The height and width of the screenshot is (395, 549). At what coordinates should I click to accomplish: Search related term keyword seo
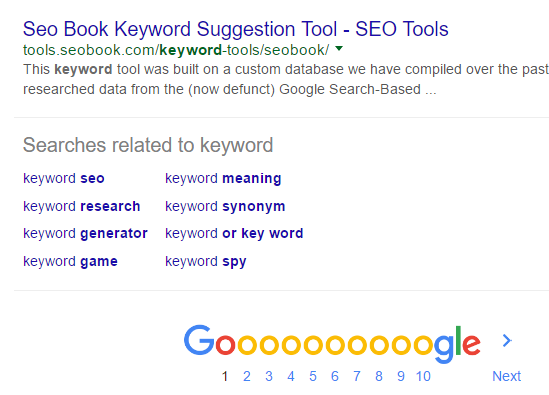tap(64, 178)
